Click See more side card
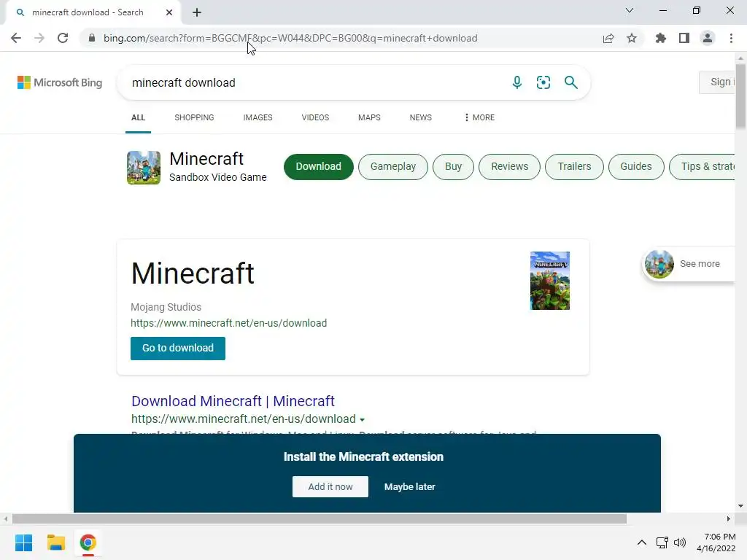 point(689,264)
